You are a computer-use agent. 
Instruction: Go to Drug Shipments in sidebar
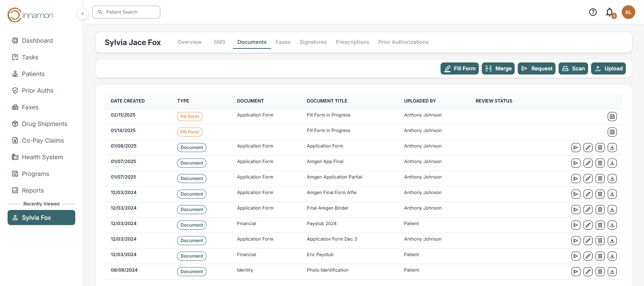tap(44, 124)
